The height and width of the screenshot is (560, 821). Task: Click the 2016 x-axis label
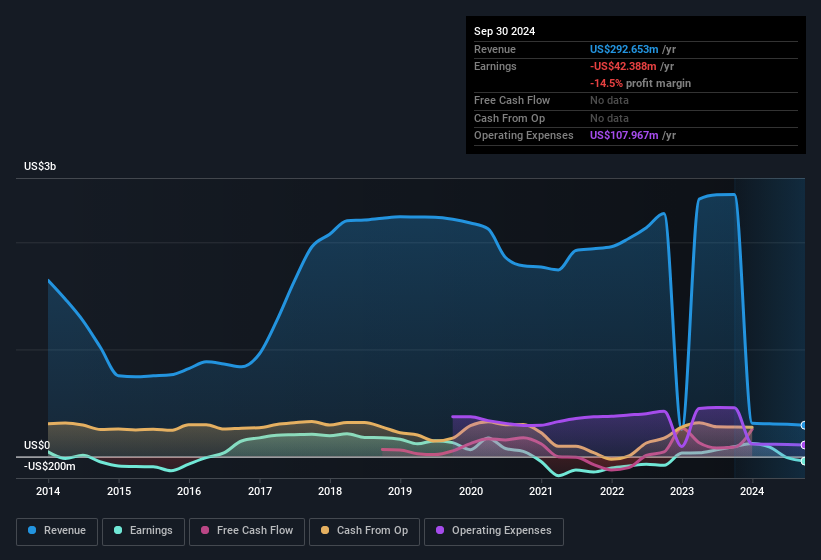tap(189, 491)
